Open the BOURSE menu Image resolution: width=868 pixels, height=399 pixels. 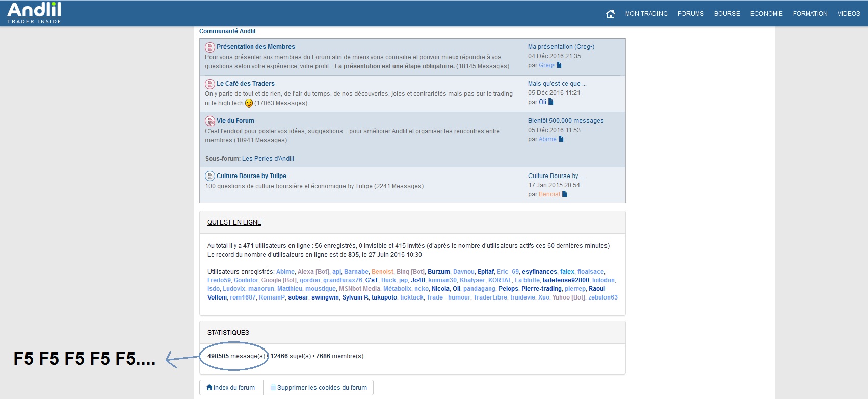click(727, 14)
